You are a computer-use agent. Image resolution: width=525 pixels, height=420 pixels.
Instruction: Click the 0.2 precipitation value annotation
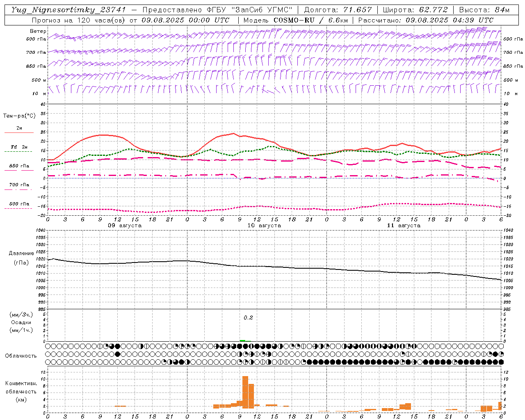pyautogui.click(x=248, y=318)
